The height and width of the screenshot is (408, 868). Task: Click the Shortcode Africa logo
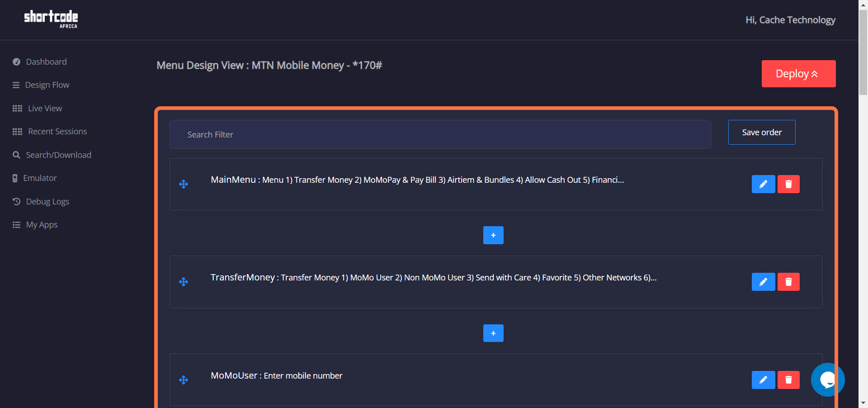pos(51,19)
